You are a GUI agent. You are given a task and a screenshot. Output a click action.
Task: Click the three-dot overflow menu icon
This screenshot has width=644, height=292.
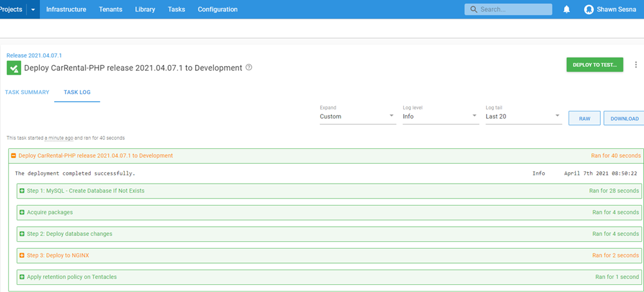tap(636, 64)
